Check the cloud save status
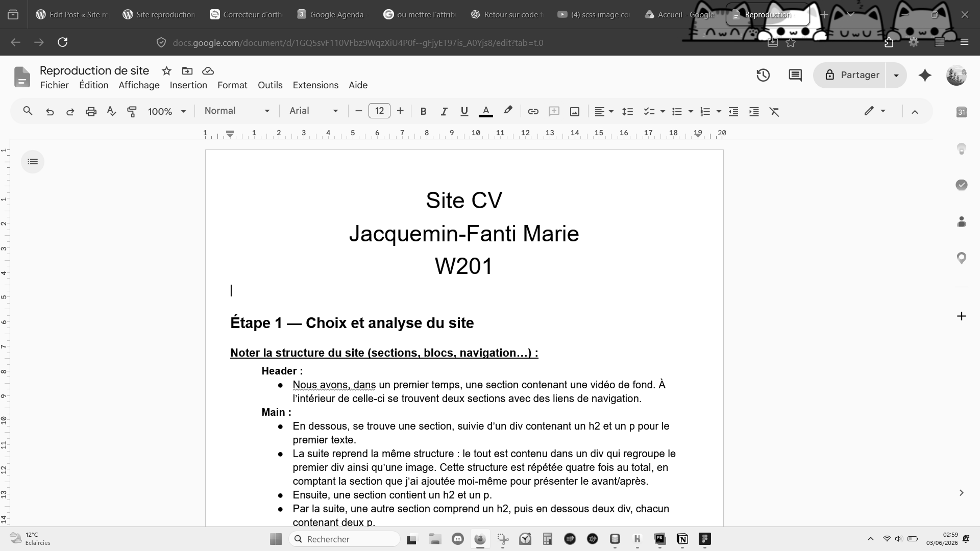This screenshot has height=551, width=980. (x=208, y=71)
